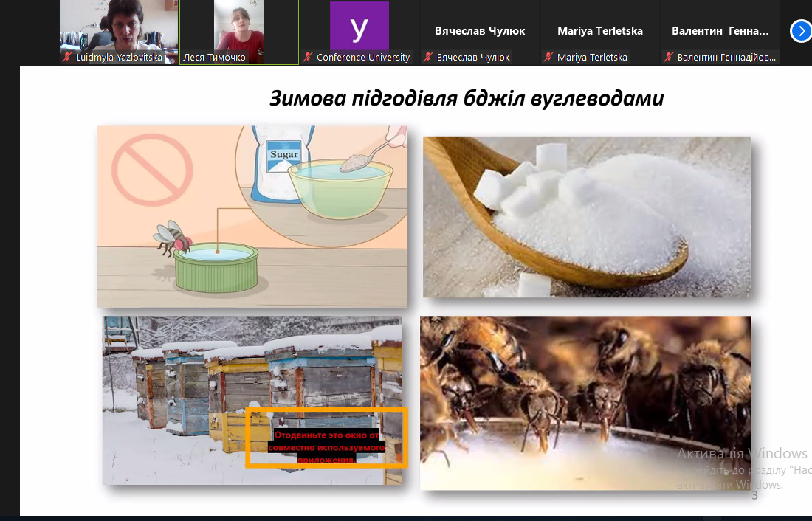Show next participants with blue arrow button
Viewport: 812px width, 521px height.
[801, 31]
